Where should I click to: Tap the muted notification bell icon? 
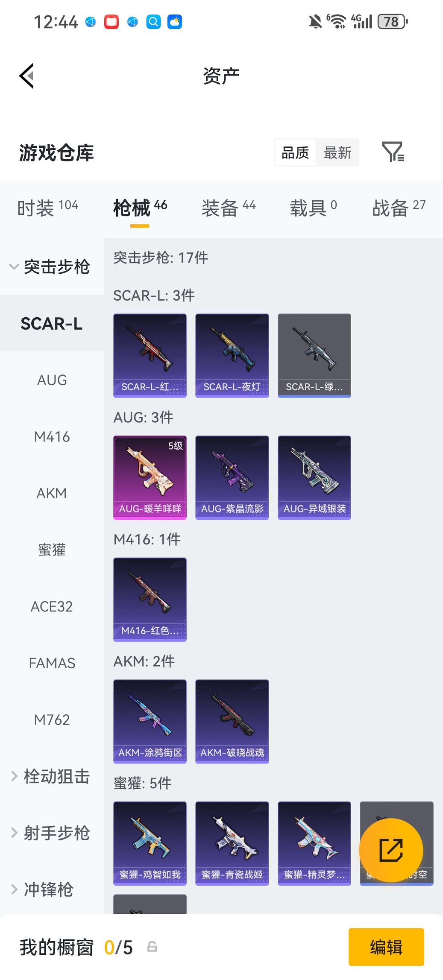(315, 21)
